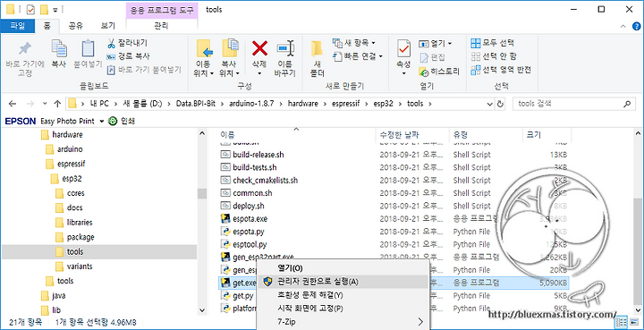Image resolution: width=644 pixels, height=330 pixels.
Task: Click 'hardware' in the address bar
Action: 302,104
